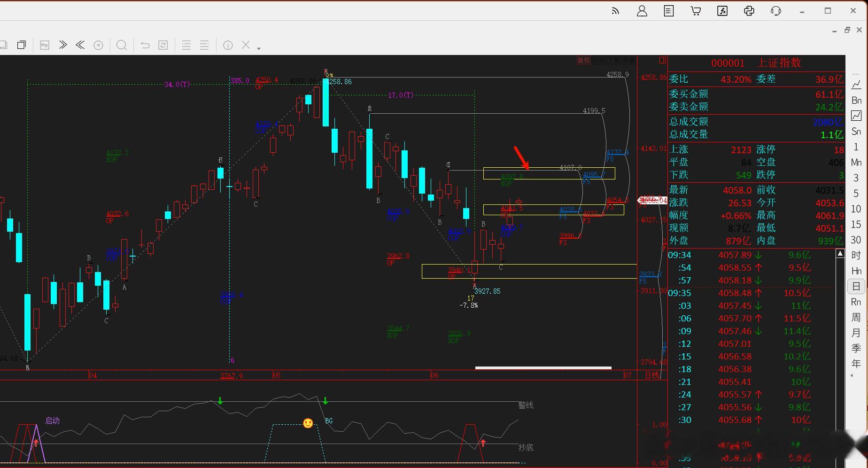The height and width of the screenshot is (468, 868).
Task: Select the 30 minute period
Action: (x=856, y=240)
